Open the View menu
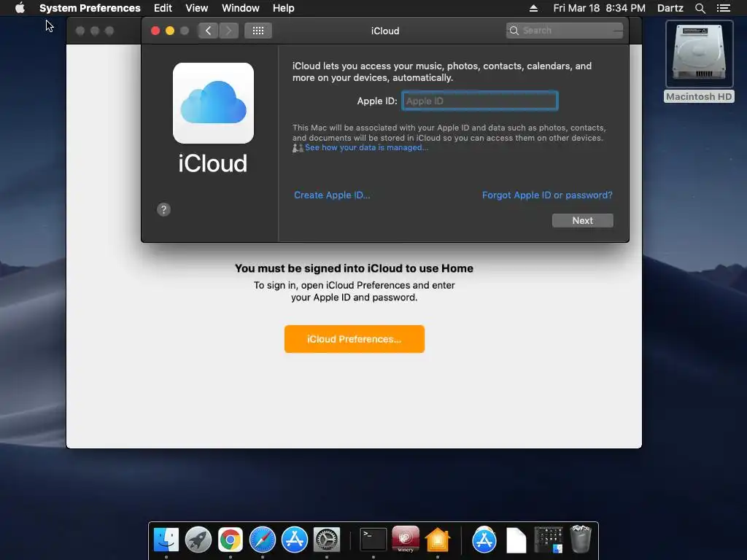 click(197, 8)
